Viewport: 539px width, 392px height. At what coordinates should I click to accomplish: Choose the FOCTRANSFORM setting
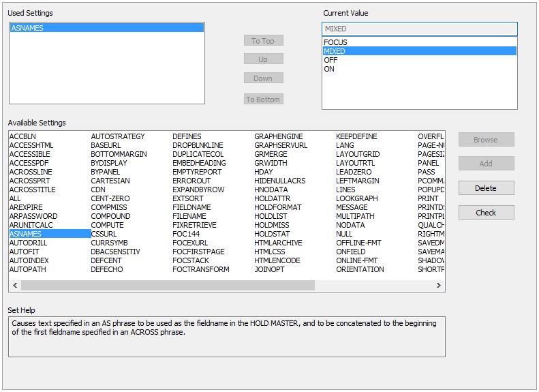point(200,269)
